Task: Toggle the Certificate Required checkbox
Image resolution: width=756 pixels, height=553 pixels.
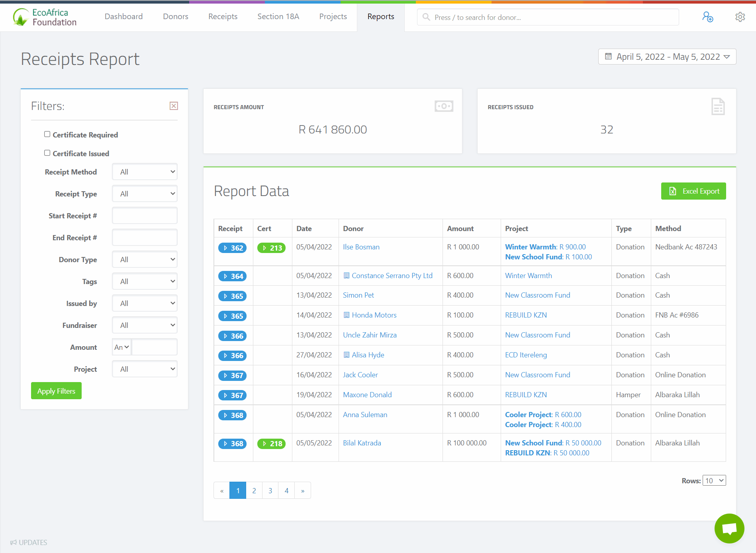Action: click(47, 134)
